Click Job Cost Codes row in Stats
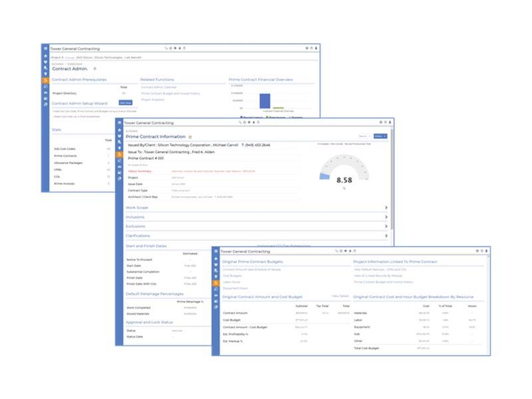This screenshot has width=532, height=399. [x=82, y=149]
